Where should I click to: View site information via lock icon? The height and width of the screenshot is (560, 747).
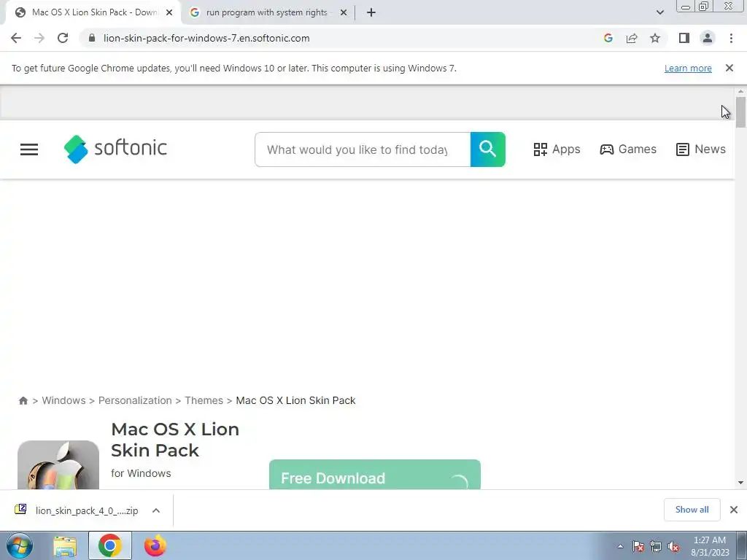pyautogui.click(x=92, y=38)
